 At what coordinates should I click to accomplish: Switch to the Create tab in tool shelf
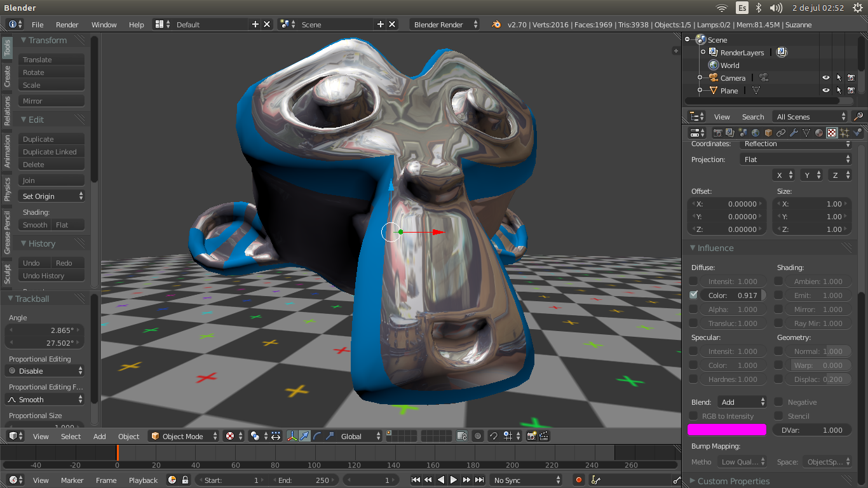[x=7, y=76]
